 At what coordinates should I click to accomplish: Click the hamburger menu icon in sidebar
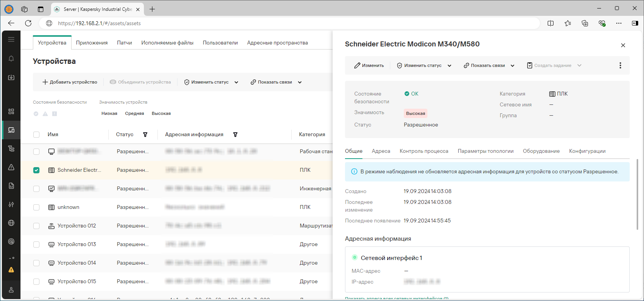[11, 39]
